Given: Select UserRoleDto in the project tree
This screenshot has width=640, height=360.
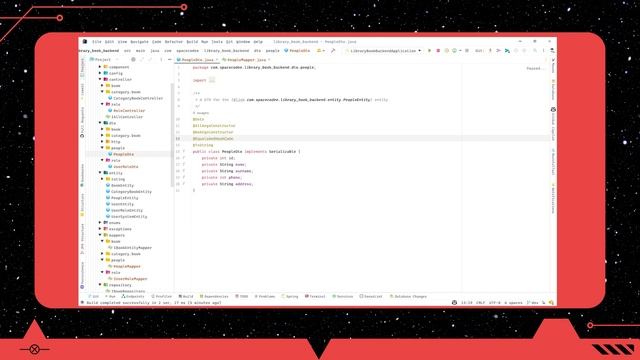Looking at the screenshot, I should (x=126, y=167).
